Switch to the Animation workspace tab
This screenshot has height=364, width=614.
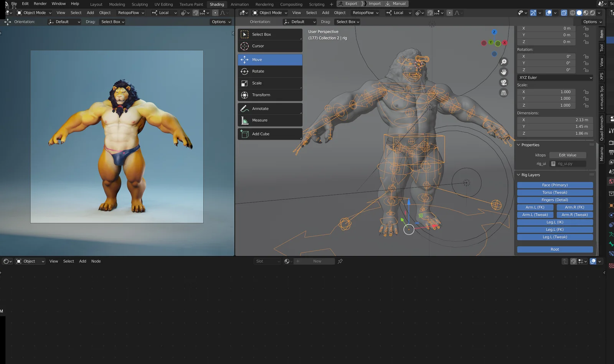click(x=239, y=4)
